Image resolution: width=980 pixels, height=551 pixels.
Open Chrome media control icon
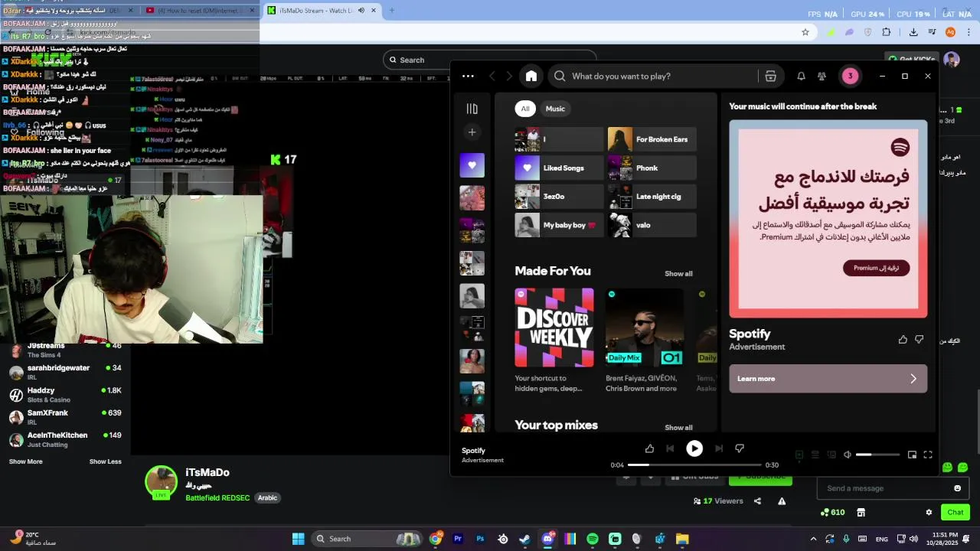[x=933, y=32]
